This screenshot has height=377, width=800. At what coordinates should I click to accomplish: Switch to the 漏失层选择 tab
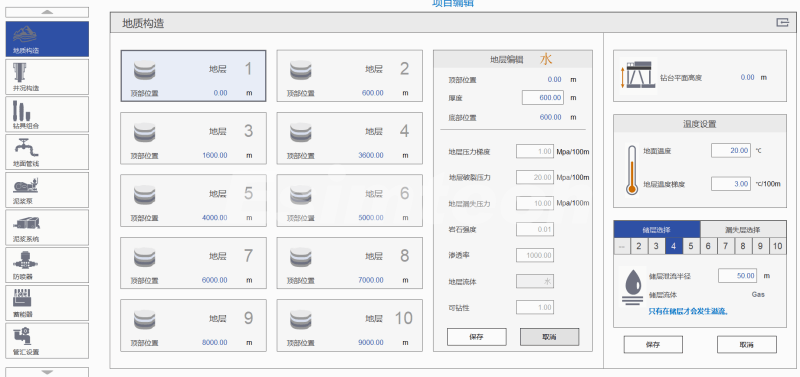tap(743, 230)
